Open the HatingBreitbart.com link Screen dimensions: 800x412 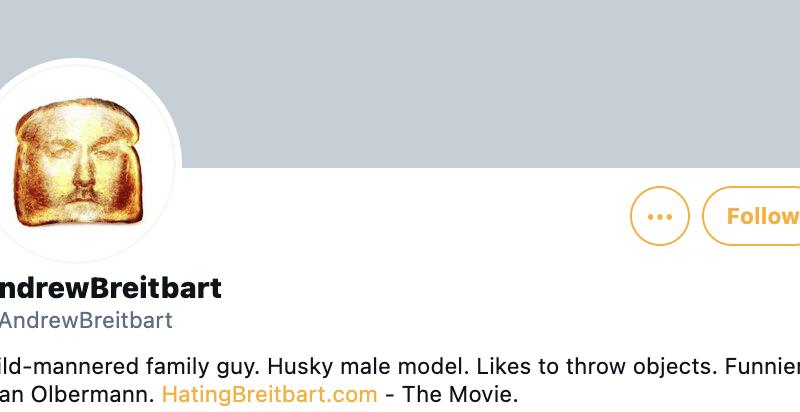point(269,394)
